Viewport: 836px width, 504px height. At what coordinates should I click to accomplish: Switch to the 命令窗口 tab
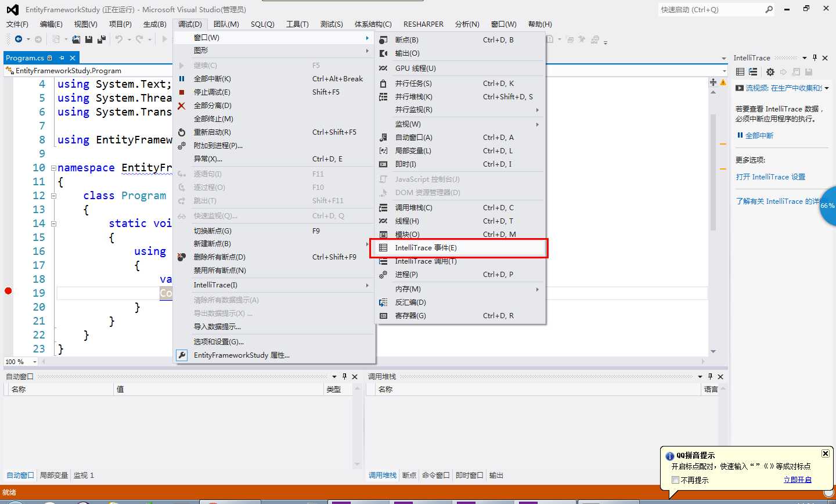[x=435, y=476]
